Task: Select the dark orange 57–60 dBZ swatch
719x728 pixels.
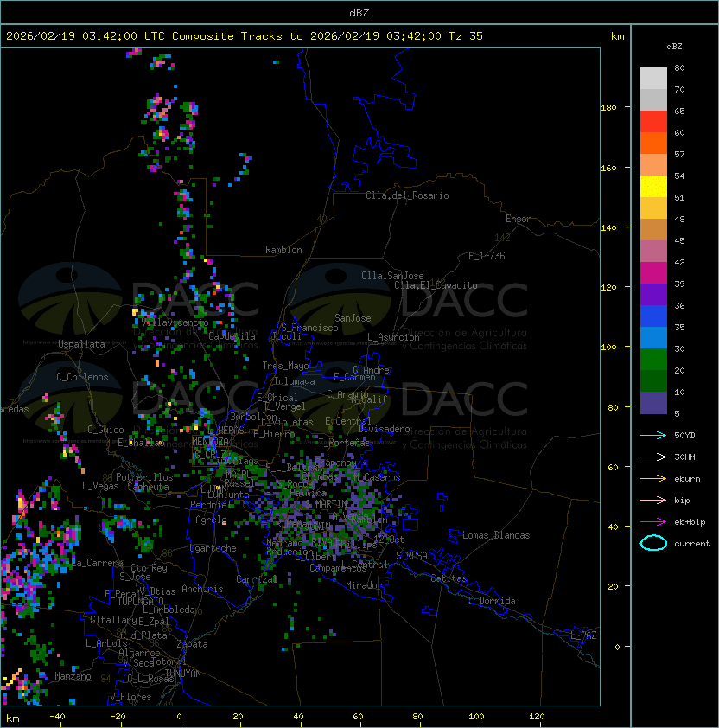Action: click(653, 143)
